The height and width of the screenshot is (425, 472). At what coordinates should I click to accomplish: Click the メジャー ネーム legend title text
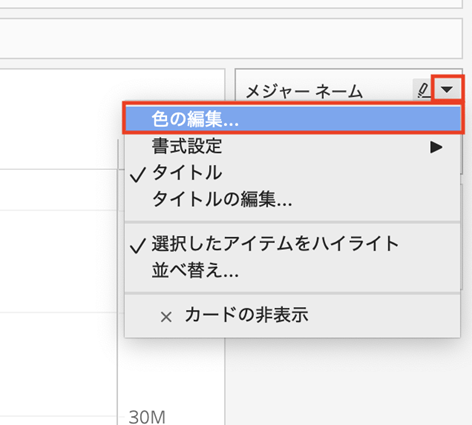[304, 91]
